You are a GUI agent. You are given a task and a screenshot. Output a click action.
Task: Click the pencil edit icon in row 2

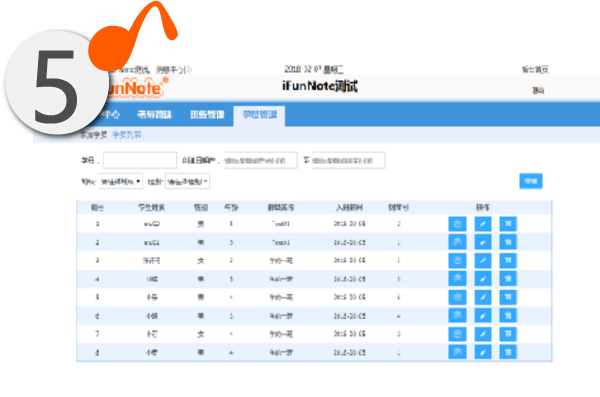click(x=483, y=242)
